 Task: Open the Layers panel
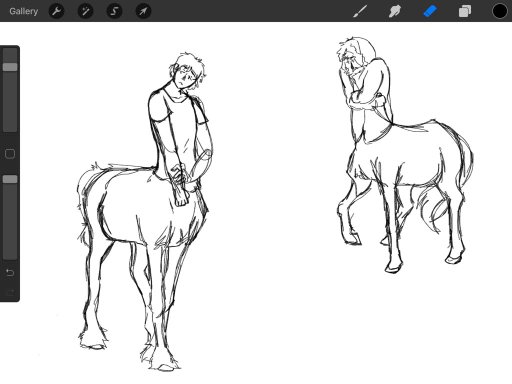465,11
